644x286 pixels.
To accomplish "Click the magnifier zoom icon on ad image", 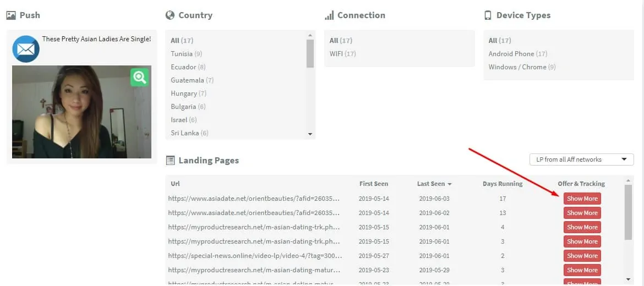I will tap(139, 77).
